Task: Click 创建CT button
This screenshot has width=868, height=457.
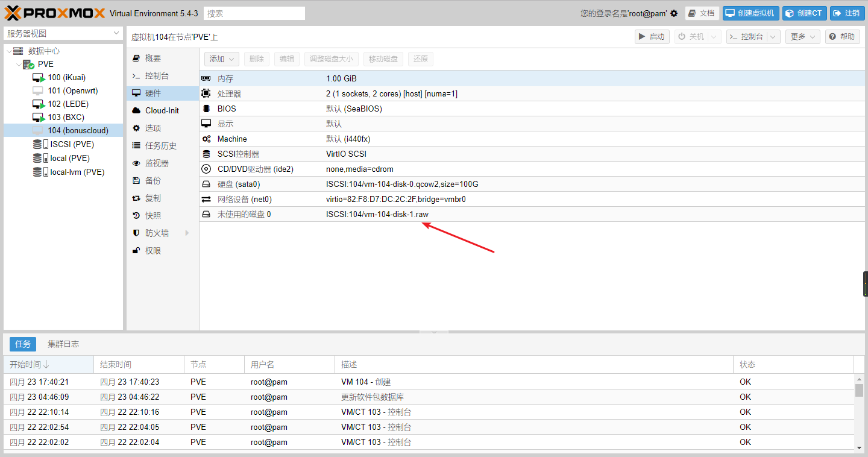Action: 804,13
